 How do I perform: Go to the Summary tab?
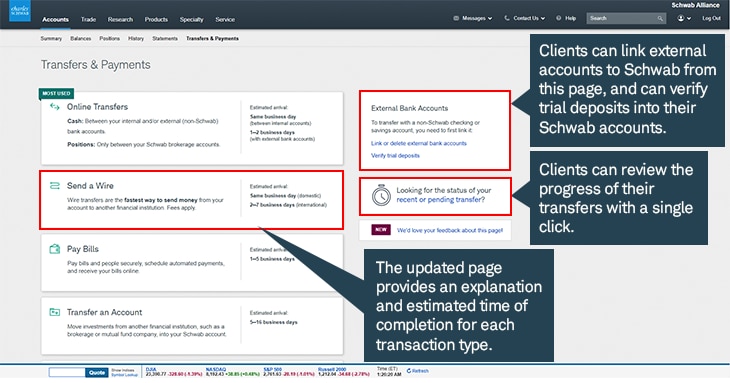pyautogui.click(x=51, y=39)
